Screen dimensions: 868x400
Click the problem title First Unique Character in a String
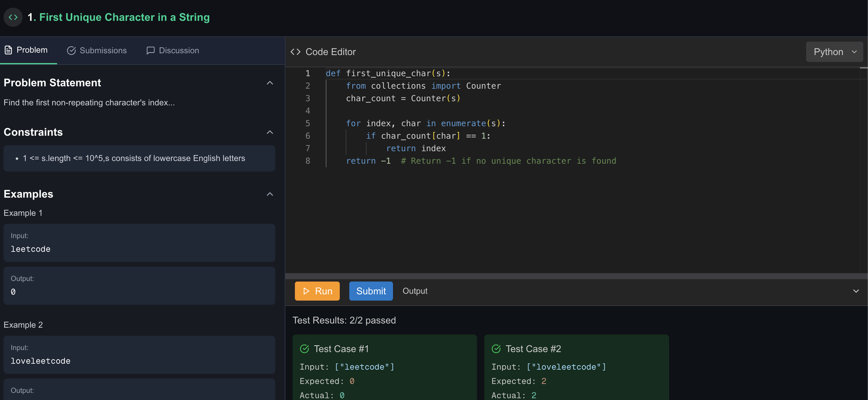[x=124, y=17]
